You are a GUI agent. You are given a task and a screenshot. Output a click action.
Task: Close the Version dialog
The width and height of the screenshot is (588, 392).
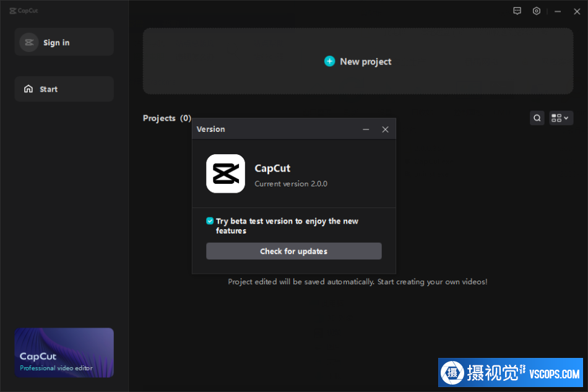tap(385, 129)
